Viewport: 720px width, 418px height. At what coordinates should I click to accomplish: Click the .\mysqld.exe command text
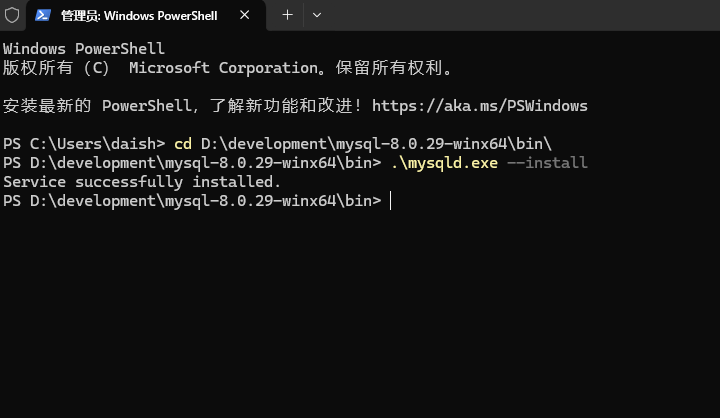coord(444,163)
